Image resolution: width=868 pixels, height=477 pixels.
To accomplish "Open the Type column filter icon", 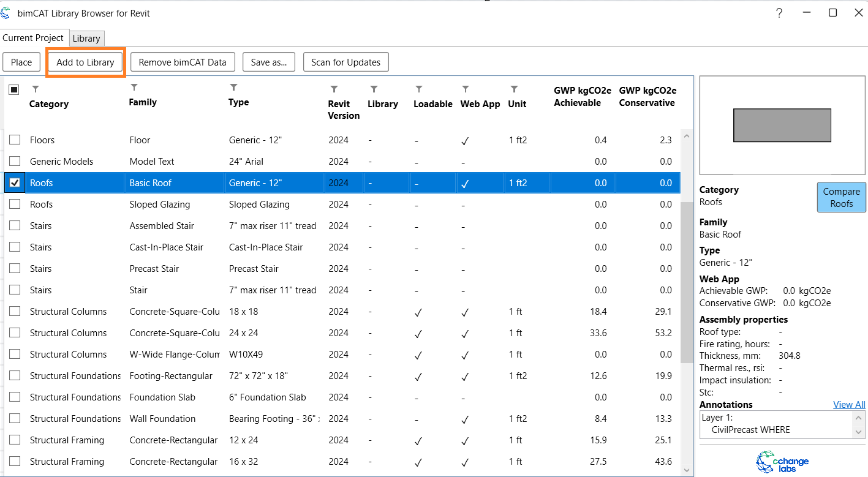I will coord(233,88).
